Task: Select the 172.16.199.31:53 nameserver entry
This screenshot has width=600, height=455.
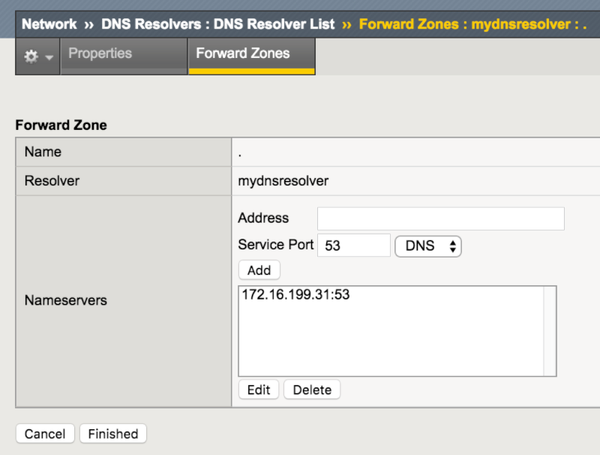Action: [x=296, y=296]
